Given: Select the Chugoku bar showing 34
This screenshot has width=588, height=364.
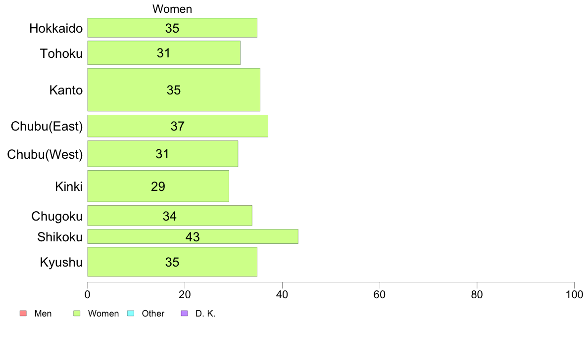Looking at the screenshot, I should [170, 216].
